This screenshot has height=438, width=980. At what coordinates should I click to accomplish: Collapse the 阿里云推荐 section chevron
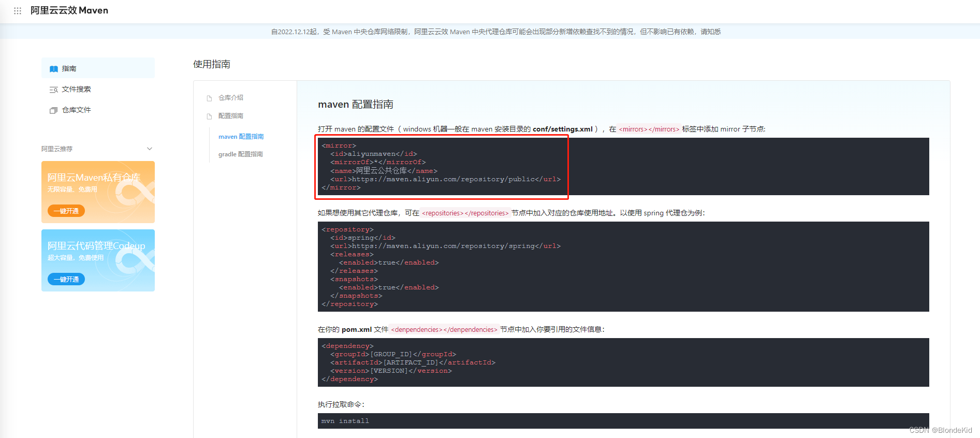150,149
